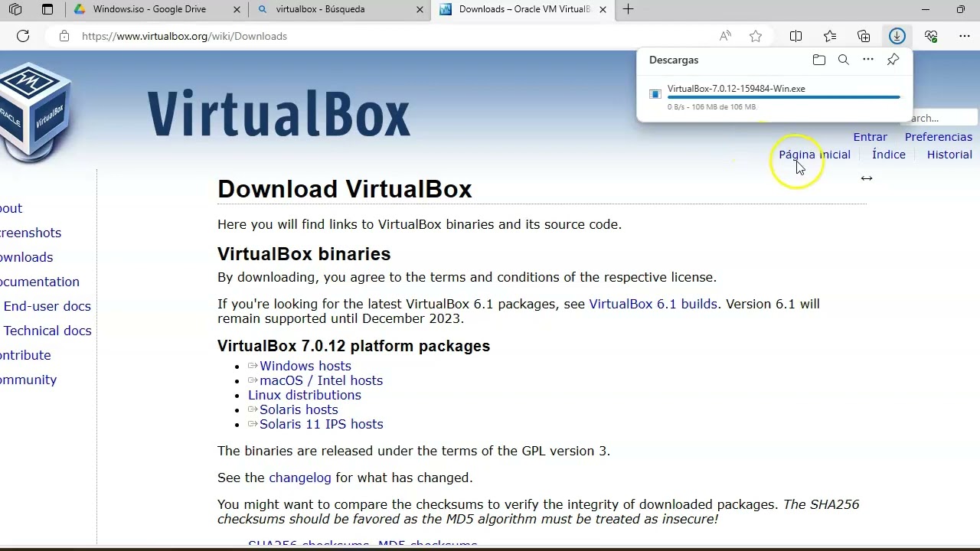Open Contribute sidebar link

tap(25, 355)
